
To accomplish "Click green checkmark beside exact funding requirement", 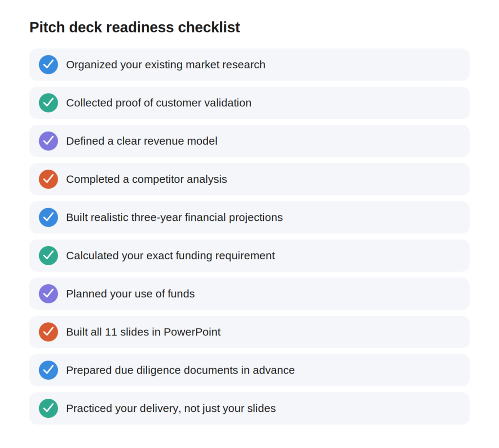I will coord(48,255).
